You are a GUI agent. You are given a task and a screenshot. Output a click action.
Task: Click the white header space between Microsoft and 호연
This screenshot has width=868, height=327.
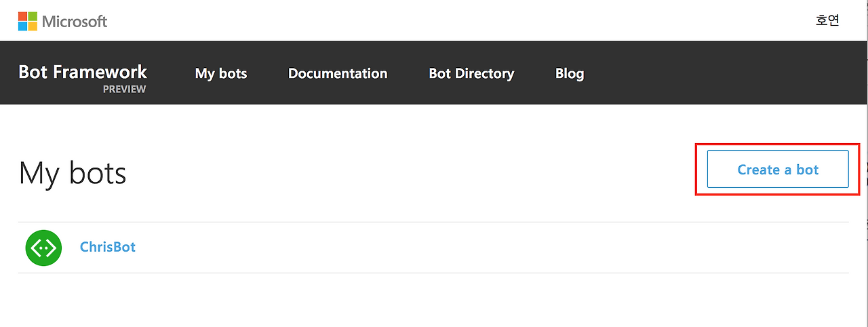pos(461,20)
